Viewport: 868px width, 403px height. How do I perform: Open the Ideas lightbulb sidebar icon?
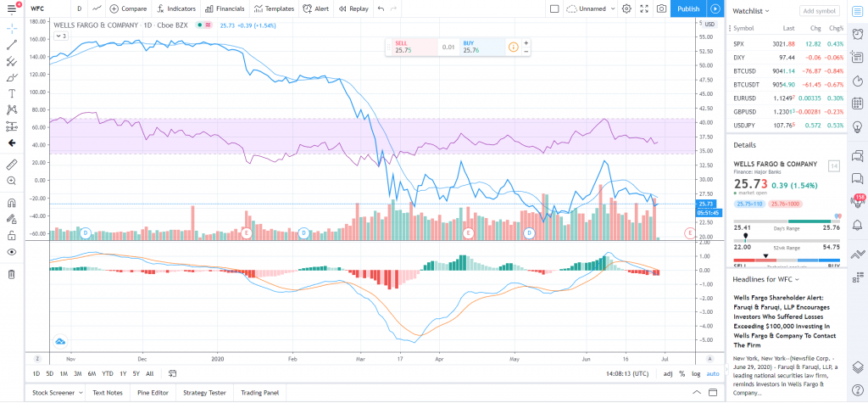857,127
